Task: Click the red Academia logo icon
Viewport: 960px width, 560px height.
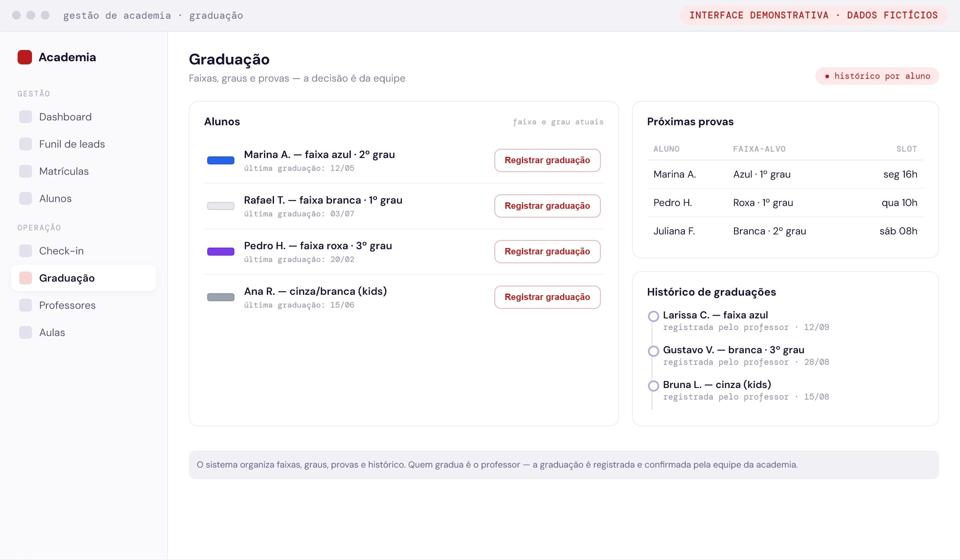Action: 25,57
